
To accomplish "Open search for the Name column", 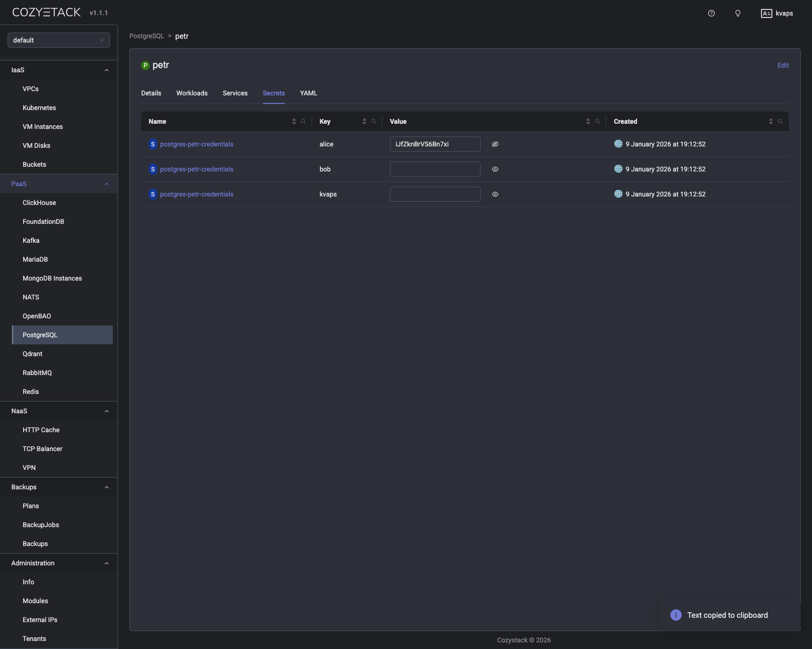I will click(x=303, y=121).
